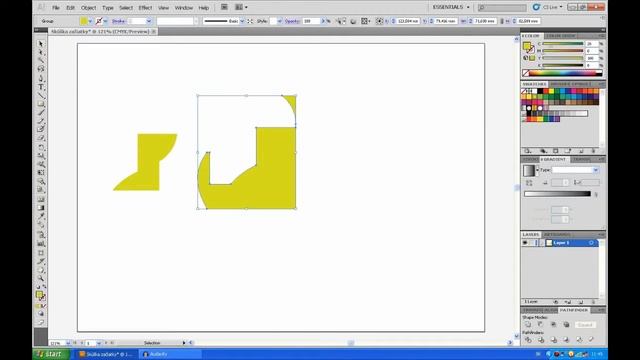
Task: Click the Stroke link in control bar
Action: [x=119, y=21]
